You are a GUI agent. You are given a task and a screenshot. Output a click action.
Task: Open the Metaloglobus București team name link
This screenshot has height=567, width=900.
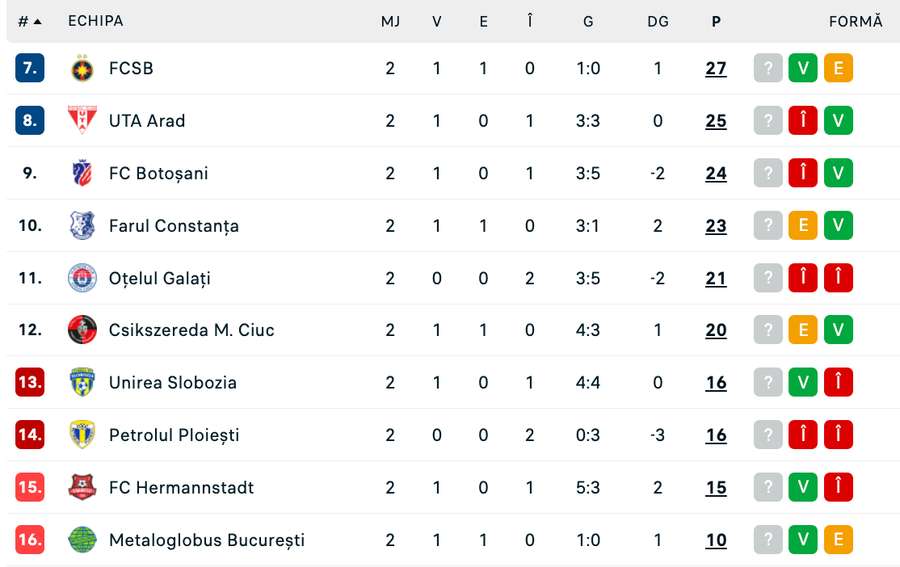(x=207, y=540)
